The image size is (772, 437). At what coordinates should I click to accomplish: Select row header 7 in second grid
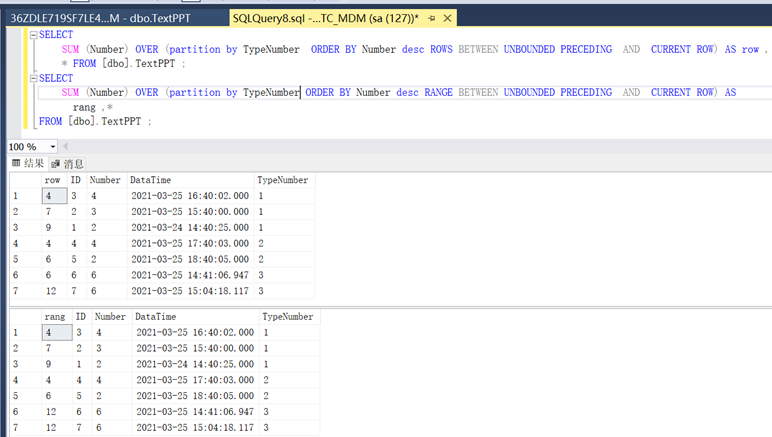[x=26, y=428]
